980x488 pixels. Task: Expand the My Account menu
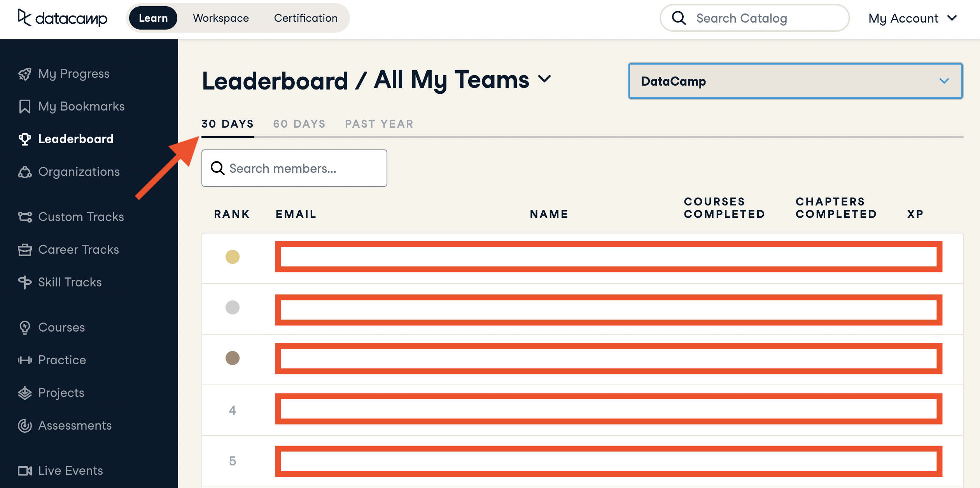pos(912,18)
